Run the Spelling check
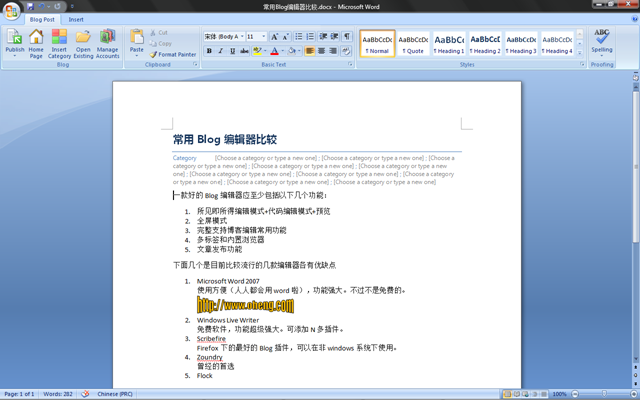 (602, 40)
